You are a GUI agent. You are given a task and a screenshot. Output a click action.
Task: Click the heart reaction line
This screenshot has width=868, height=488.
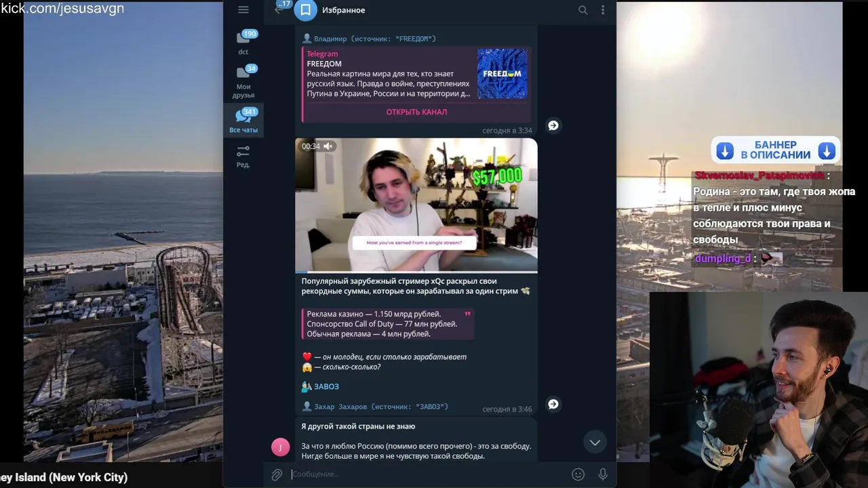[x=384, y=357]
